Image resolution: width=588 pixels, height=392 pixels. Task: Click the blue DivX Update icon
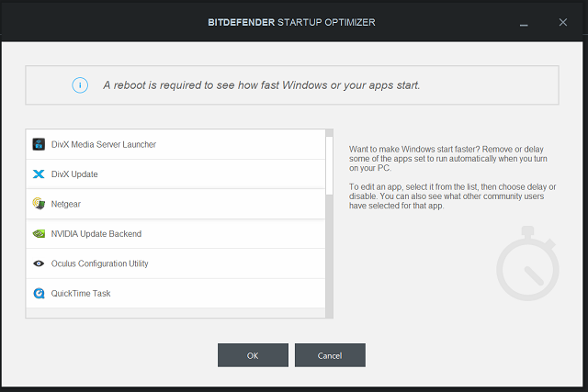(39, 174)
